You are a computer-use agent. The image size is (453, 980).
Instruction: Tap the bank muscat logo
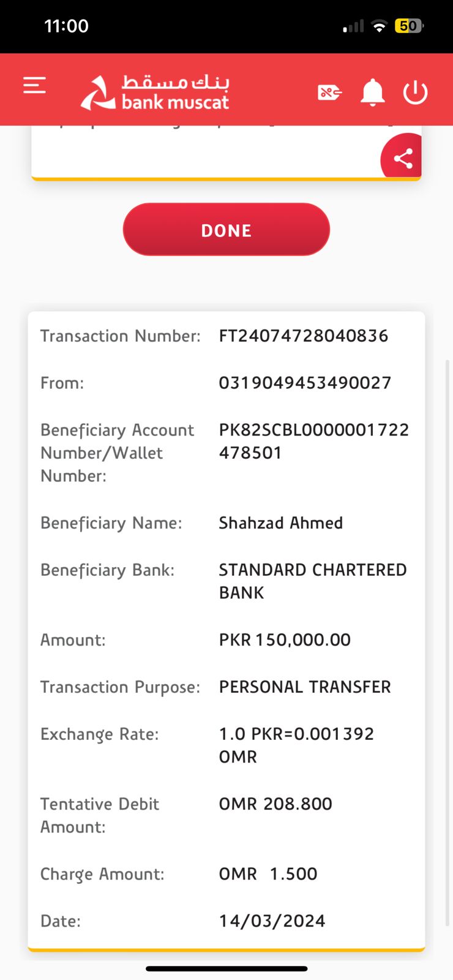pos(155,92)
